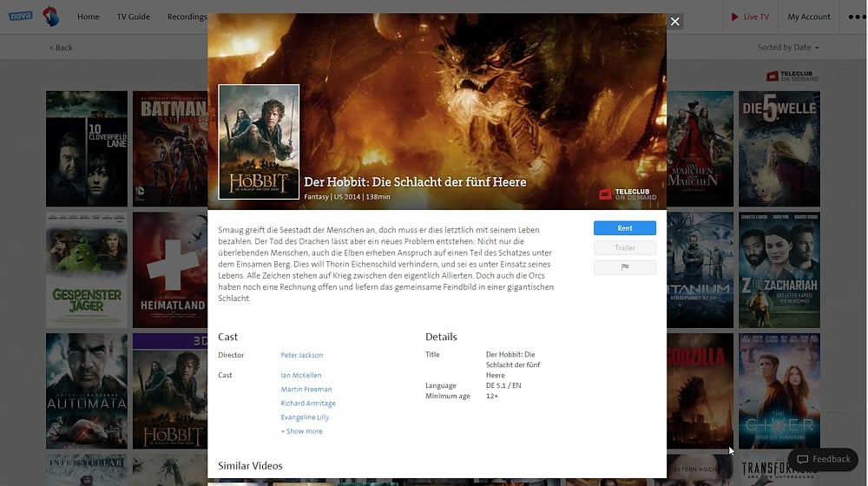Open the Hobbit 3D poster in grid
Image resolution: width=868 pixels, height=486 pixels.
[x=170, y=391]
